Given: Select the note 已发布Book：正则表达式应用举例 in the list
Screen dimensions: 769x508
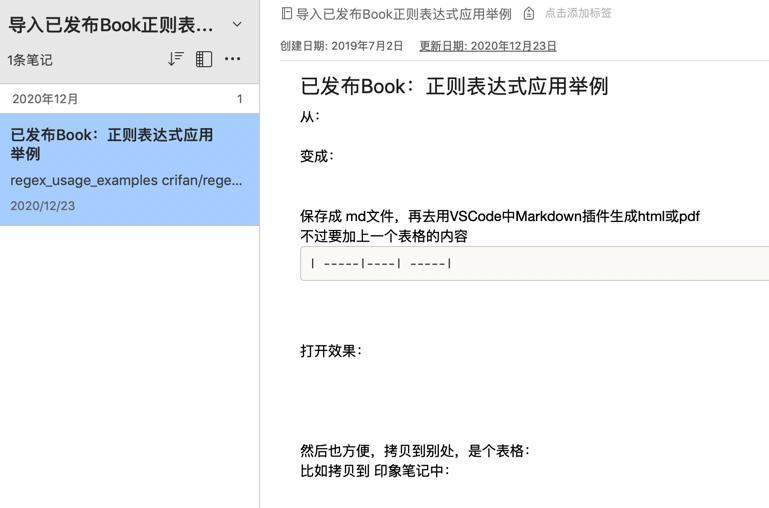Looking at the screenshot, I should click(129, 170).
